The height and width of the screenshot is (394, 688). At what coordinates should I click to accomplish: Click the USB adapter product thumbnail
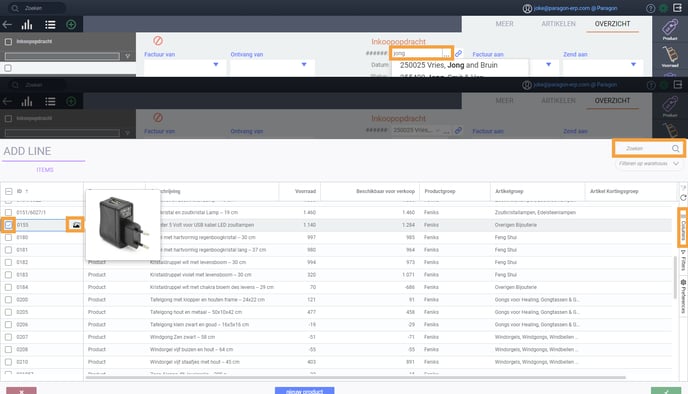click(123, 224)
